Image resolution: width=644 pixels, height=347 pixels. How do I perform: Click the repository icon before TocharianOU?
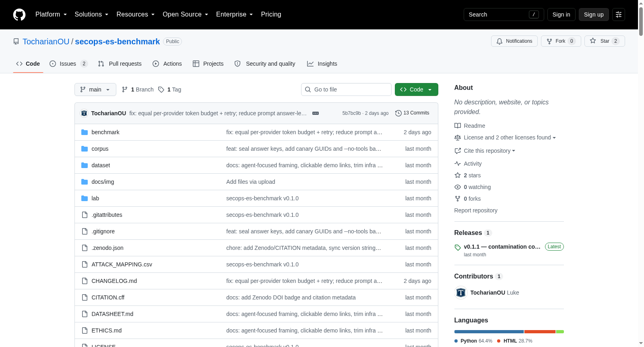(16, 42)
